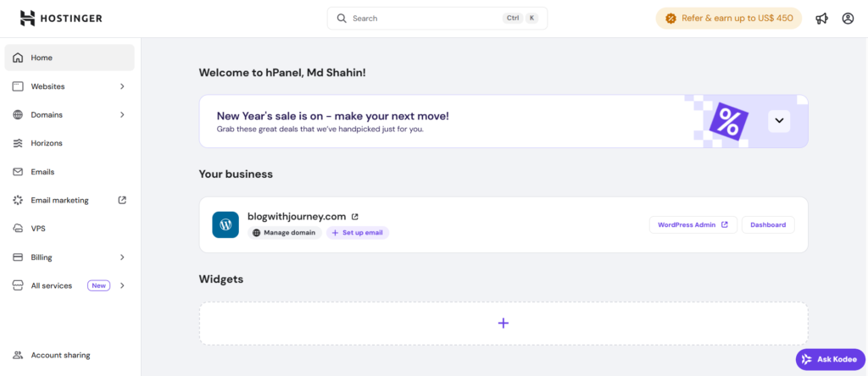Open the VPS section in the sidebar
Image resolution: width=868 pixels, height=376 pixels.
click(x=38, y=229)
